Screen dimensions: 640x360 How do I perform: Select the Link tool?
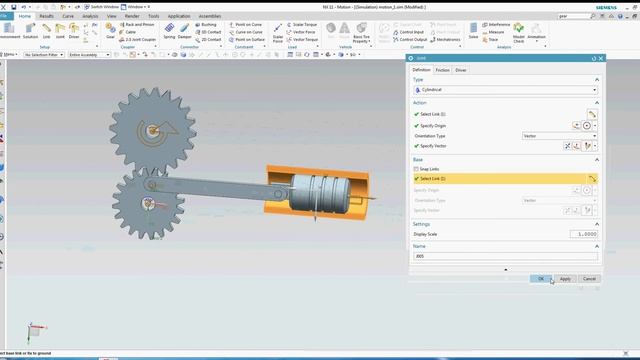47,31
